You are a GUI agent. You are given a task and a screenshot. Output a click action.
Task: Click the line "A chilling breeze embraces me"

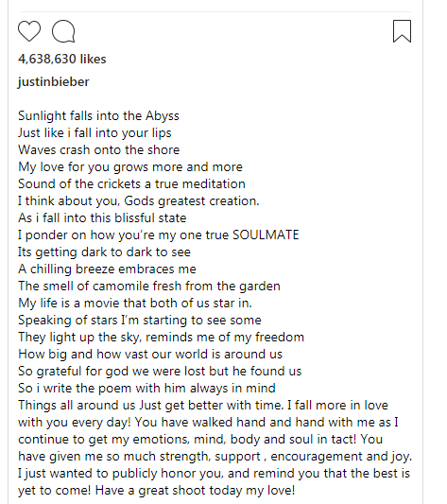pyautogui.click(x=107, y=269)
